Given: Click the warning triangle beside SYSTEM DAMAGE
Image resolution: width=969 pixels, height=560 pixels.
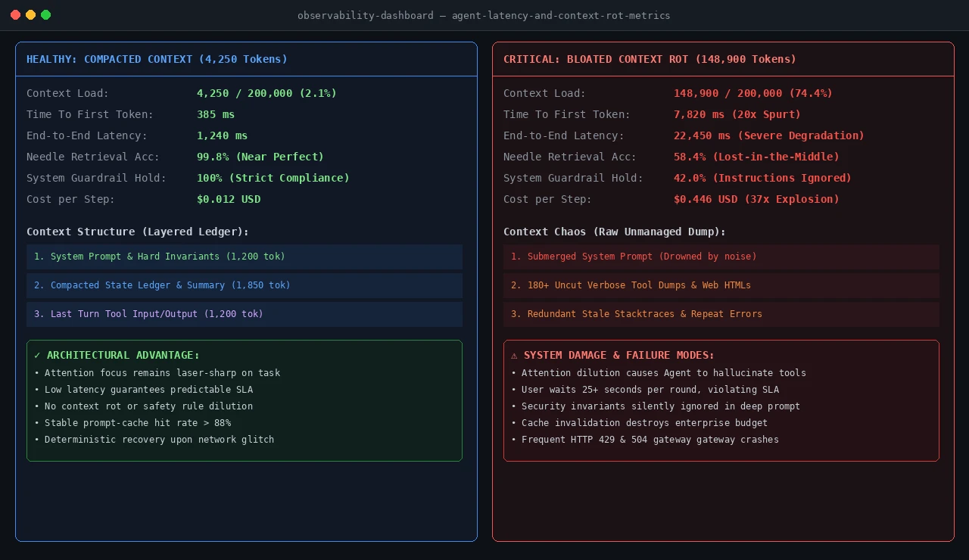Looking at the screenshot, I should click(x=514, y=355).
